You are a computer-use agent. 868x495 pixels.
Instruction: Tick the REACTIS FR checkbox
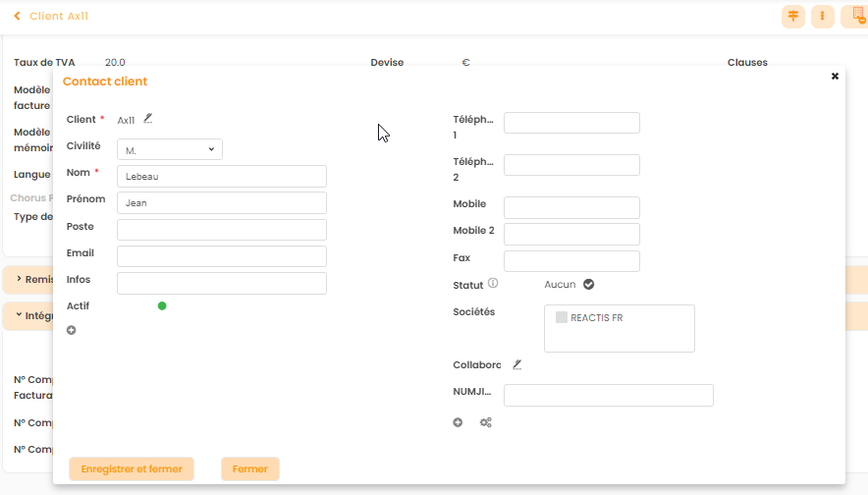coord(562,317)
